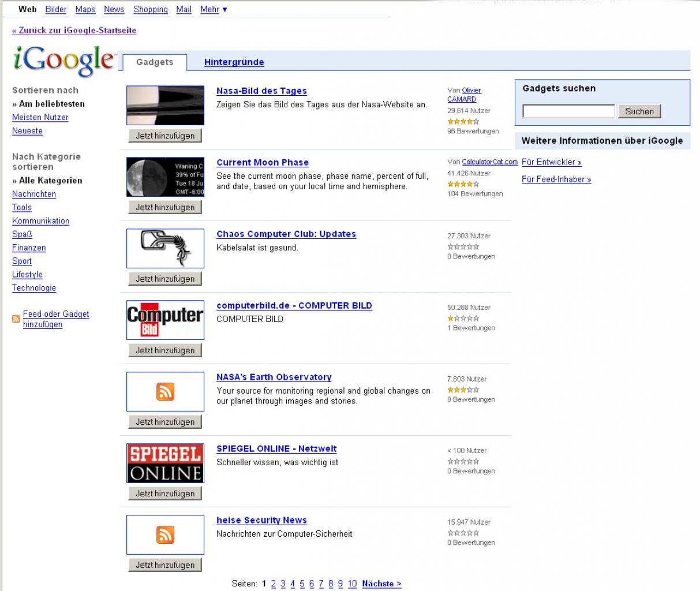Open NASA's Earth Observatory title link
Screen dimensions: 700x591
[274, 377]
